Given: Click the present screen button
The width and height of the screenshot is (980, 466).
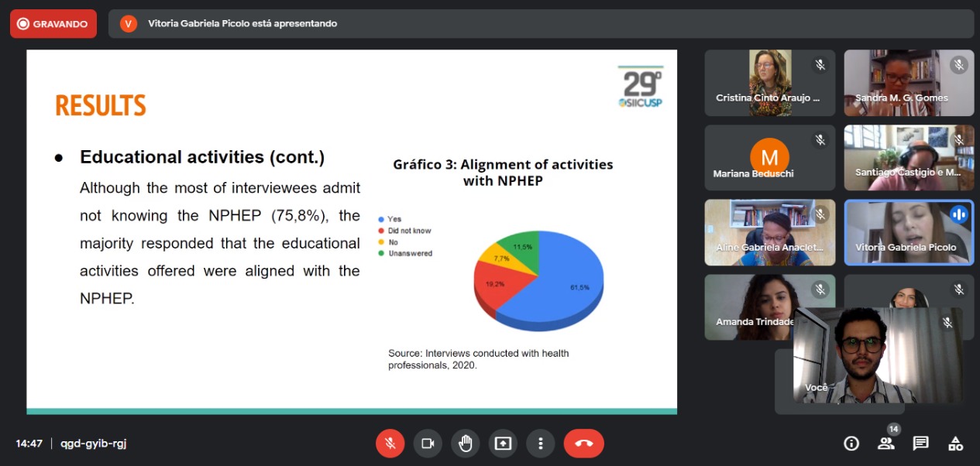Looking at the screenshot, I should coord(503,444).
